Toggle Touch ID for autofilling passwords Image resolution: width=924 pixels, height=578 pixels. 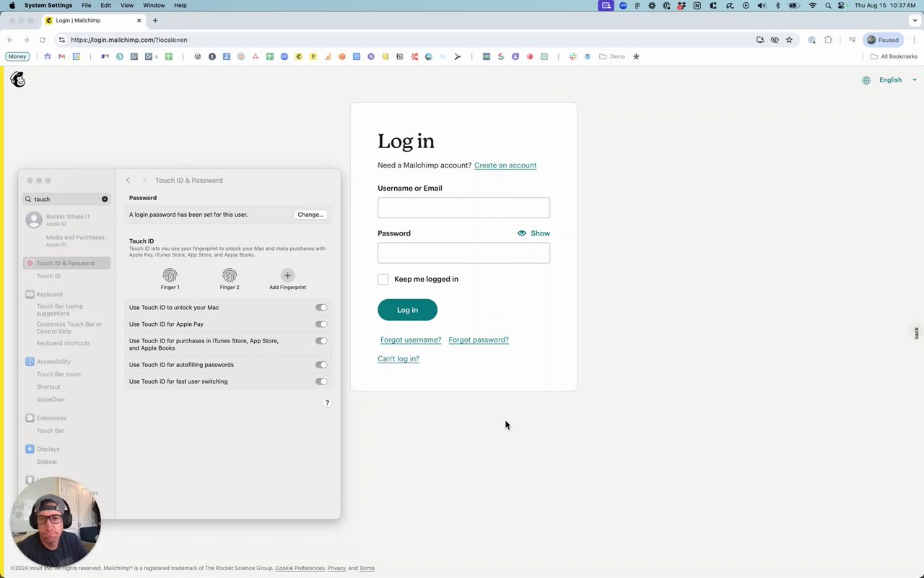[x=321, y=365]
